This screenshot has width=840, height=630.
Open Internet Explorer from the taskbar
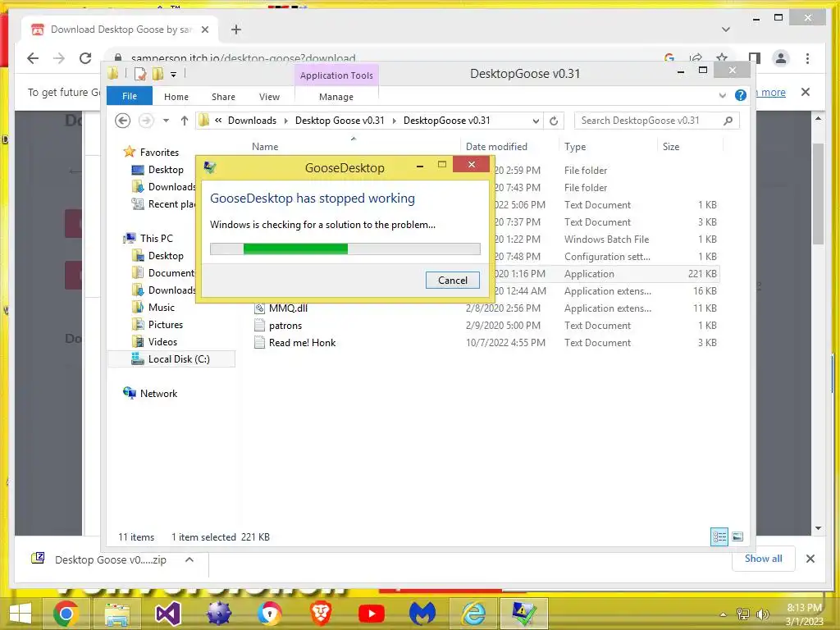click(x=473, y=614)
